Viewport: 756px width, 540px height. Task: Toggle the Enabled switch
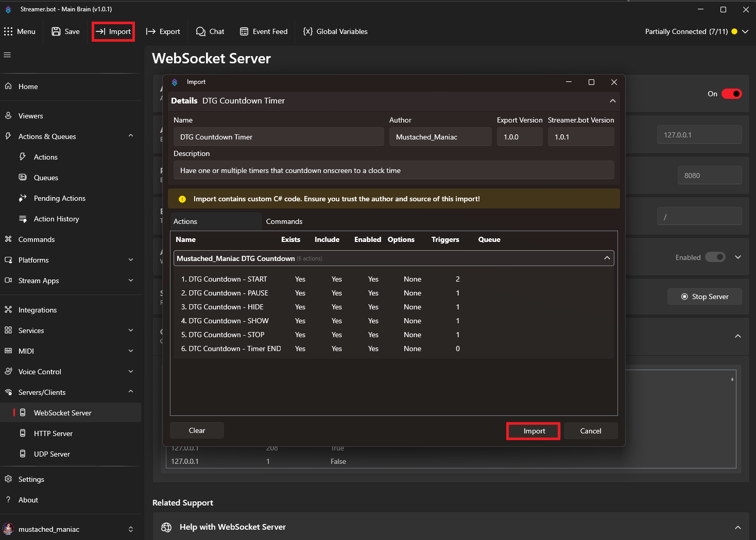[715, 257]
